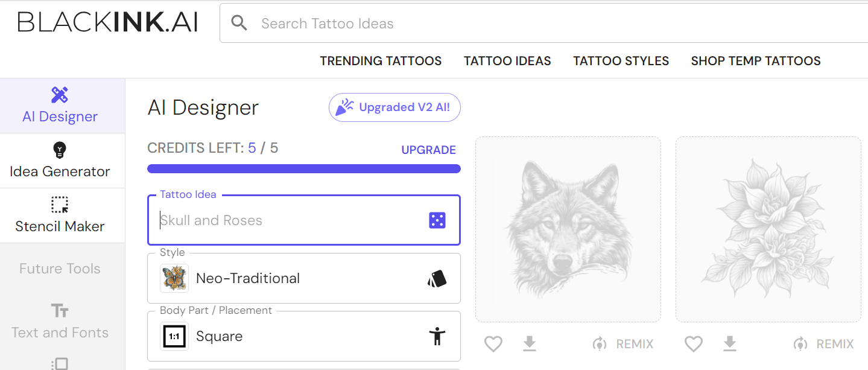
Task: Select the Idea Generator tool
Action: click(59, 160)
